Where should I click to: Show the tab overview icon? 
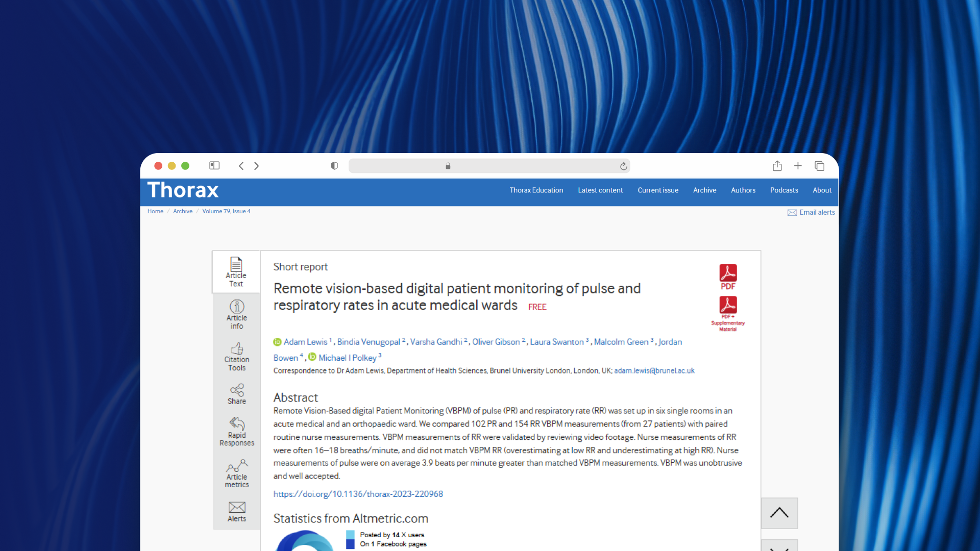pyautogui.click(x=819, y=166)
